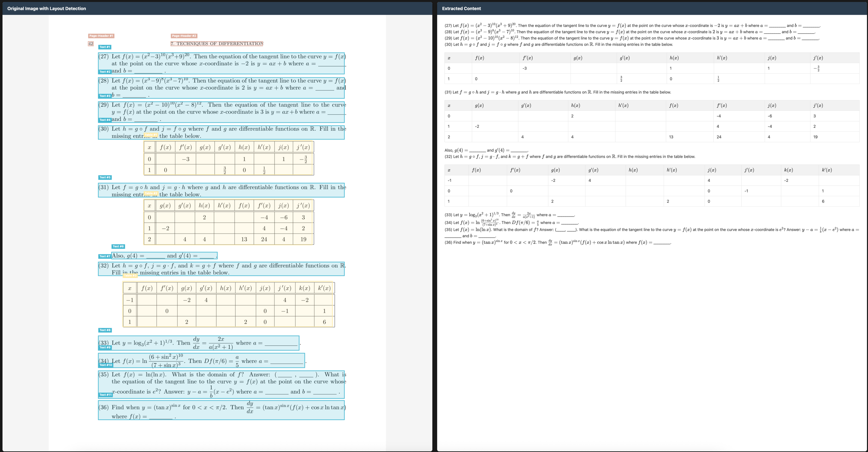
Task: Click the Page-Header #1 label
Action: point(101,36)
